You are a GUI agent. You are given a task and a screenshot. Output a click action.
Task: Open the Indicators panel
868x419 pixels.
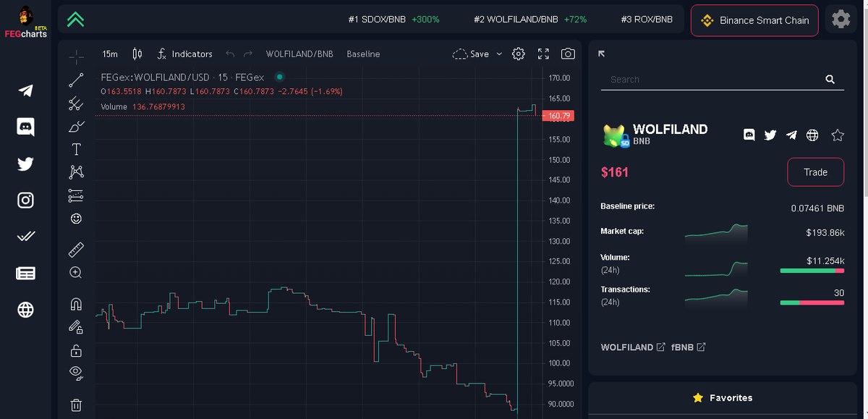[x=186, y=54]
